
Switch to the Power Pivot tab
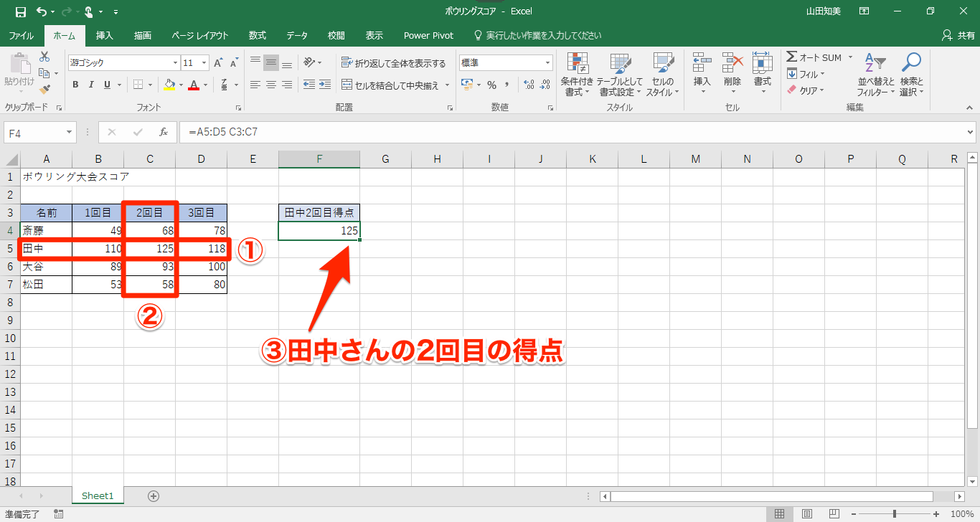coord(429,35)
